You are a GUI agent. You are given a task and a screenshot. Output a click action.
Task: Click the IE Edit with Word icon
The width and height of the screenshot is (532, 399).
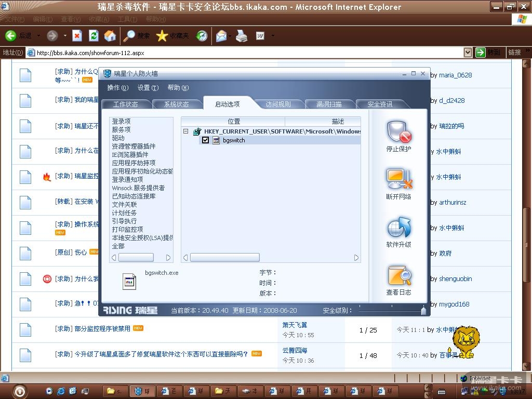(x=260, y=35)
